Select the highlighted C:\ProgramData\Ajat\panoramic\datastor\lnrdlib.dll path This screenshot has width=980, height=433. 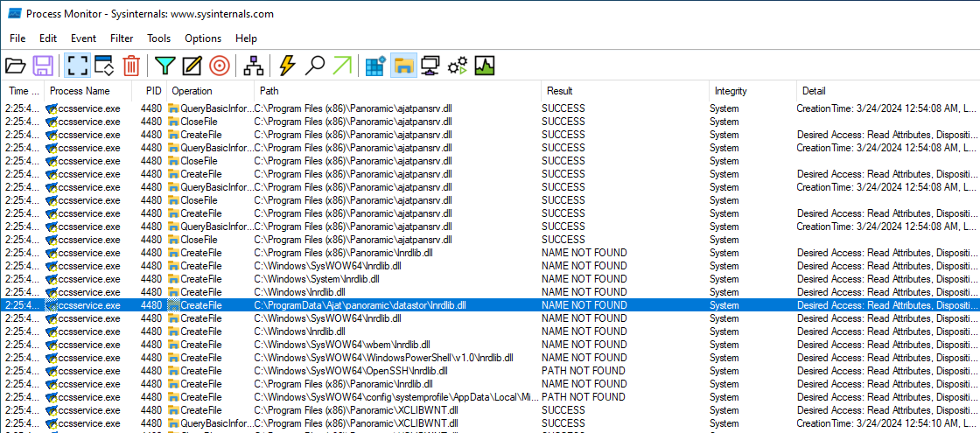[x=360, y=305]
